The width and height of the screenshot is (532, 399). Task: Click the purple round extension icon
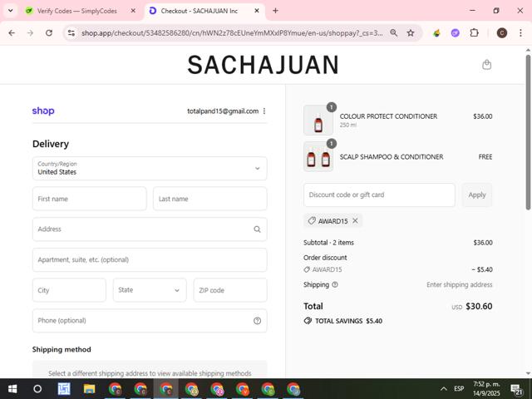(456, 33)
